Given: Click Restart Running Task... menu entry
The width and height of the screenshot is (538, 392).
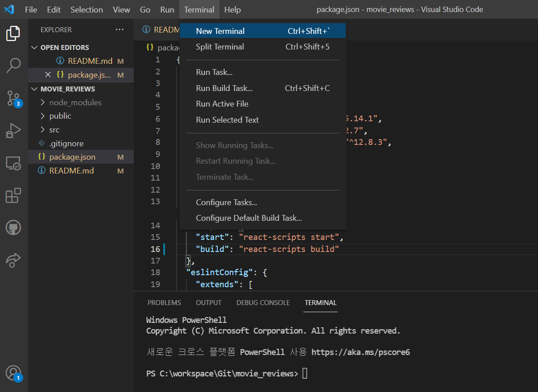Looking at the screenshot, I should pos(263,161).
